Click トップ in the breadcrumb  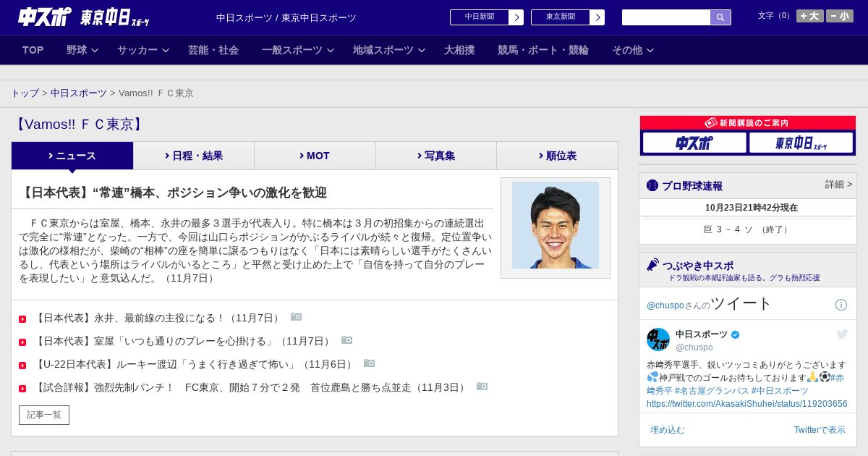tap(25, 93)
